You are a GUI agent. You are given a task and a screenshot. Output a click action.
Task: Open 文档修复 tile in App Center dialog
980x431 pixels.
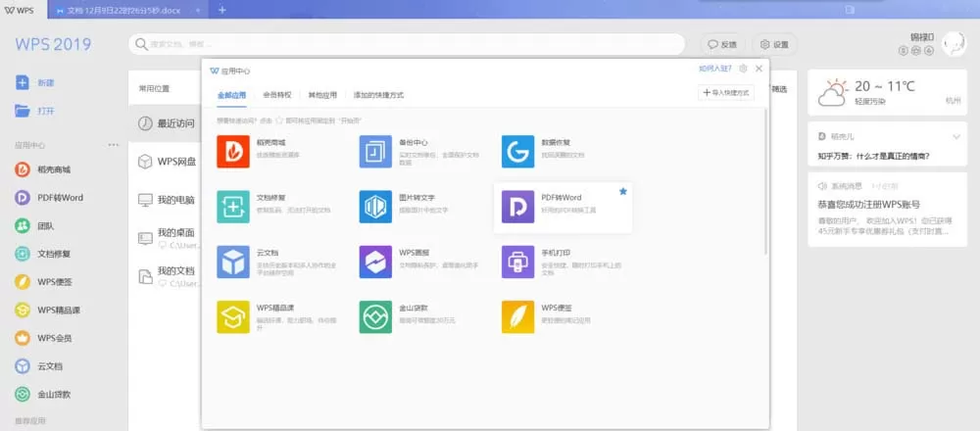tap(275, 207)
